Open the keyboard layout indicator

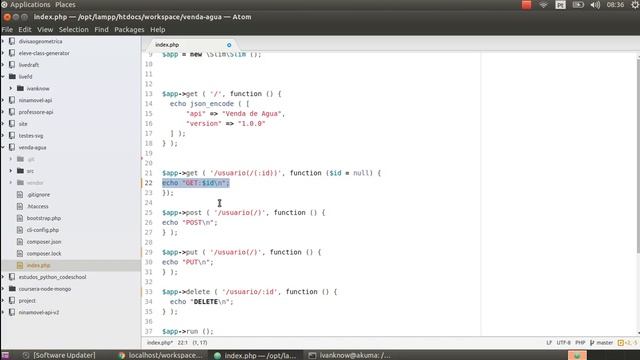point(560,5)
